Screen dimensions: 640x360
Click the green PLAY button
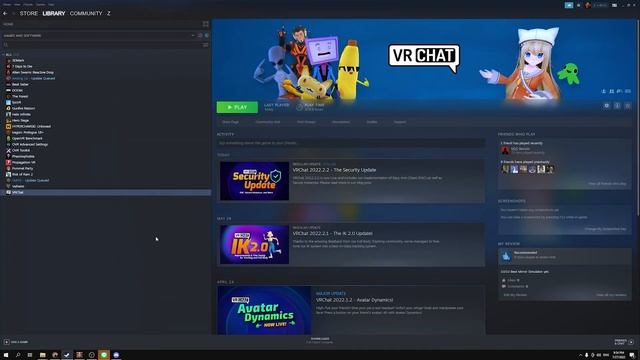click(237, 107)
